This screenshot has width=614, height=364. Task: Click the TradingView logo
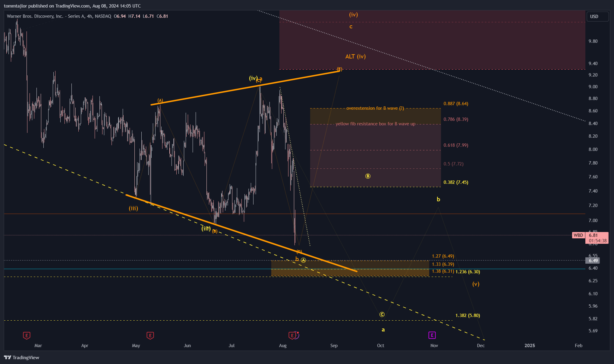pos(22,357)
